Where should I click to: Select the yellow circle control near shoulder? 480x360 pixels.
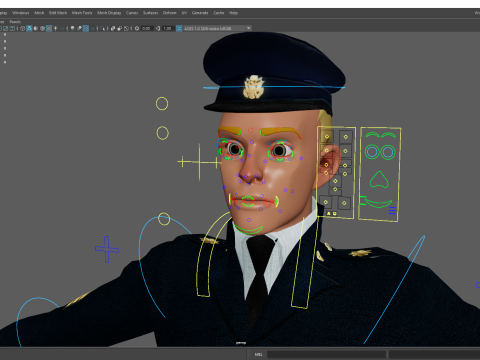(164, 219)
